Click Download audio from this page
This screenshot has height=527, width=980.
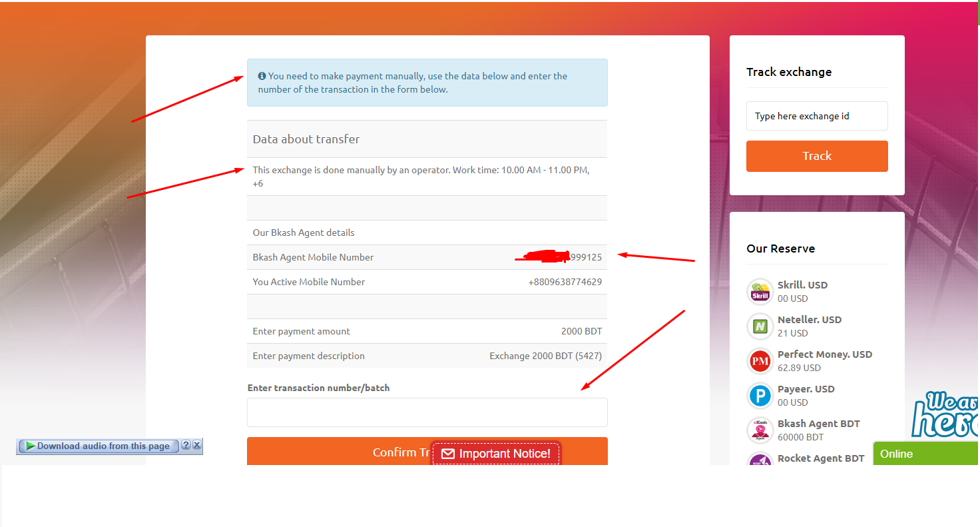click(99, 446)
